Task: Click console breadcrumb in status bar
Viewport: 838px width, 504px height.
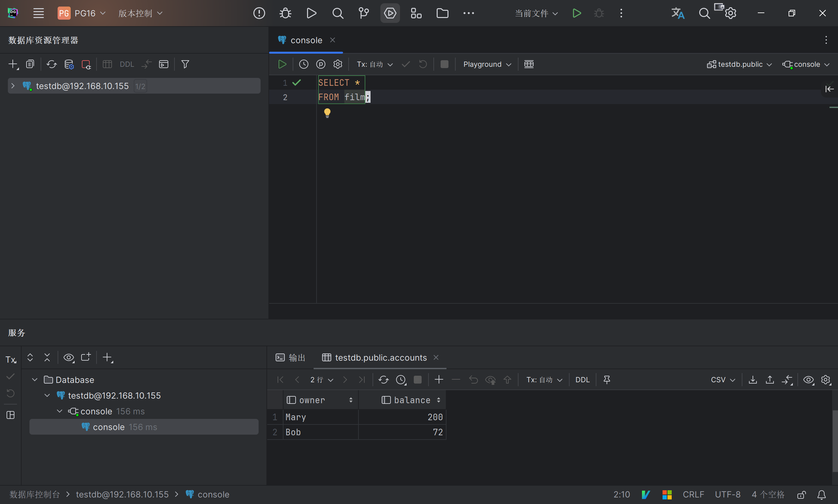Action: 208,495
